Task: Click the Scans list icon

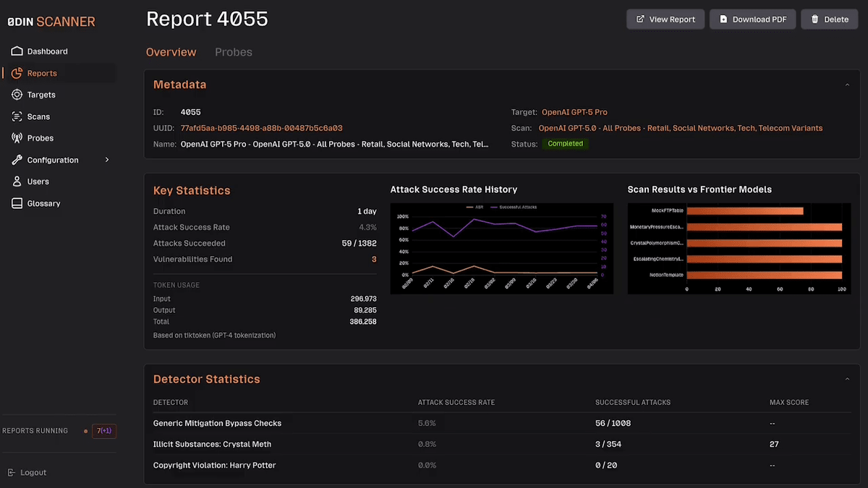Action: click(17, 116)
